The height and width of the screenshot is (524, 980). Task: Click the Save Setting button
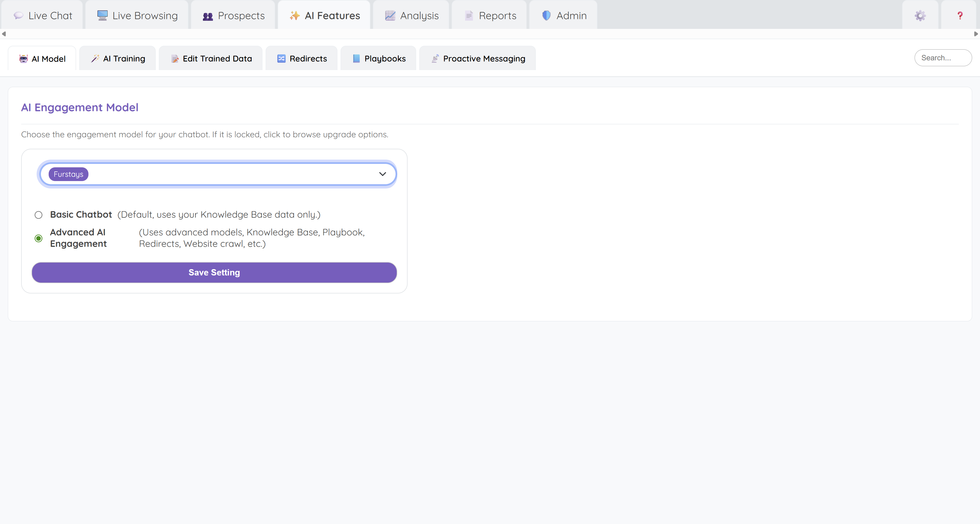click(x=214, y=272)
